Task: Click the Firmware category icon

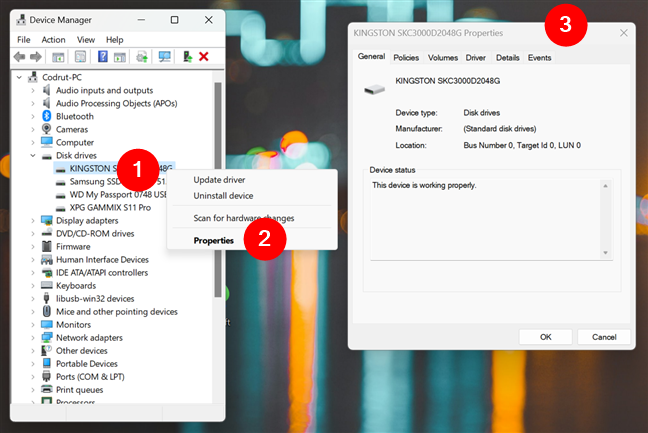Action: pyautogui.click(x=47, y=246)
